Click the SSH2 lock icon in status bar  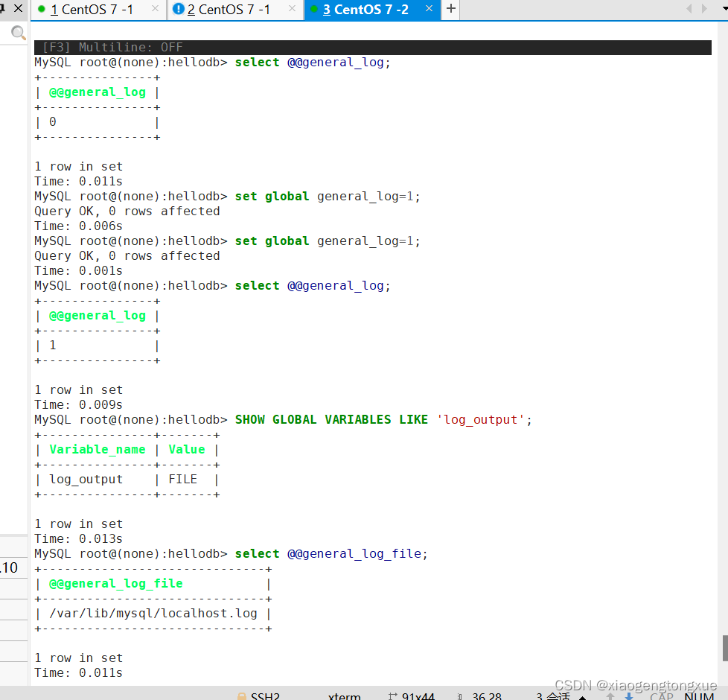click(x=241, y=696)
